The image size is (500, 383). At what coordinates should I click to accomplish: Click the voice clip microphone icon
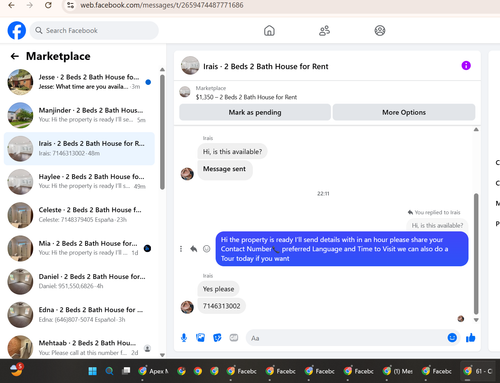click(184, 338)
